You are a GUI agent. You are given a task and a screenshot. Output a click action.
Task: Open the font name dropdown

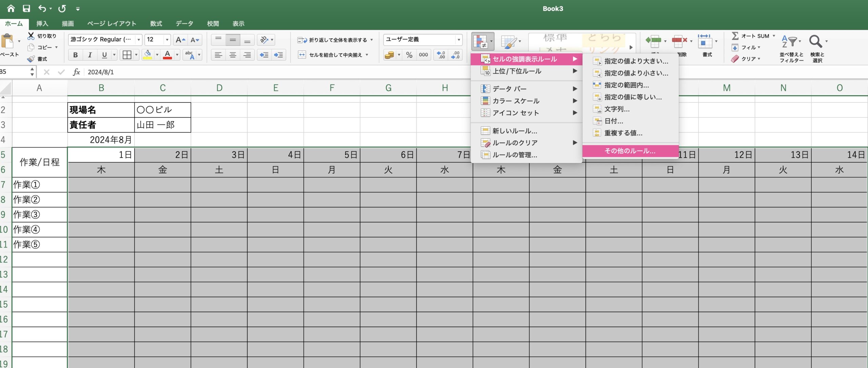click(139, 40)
